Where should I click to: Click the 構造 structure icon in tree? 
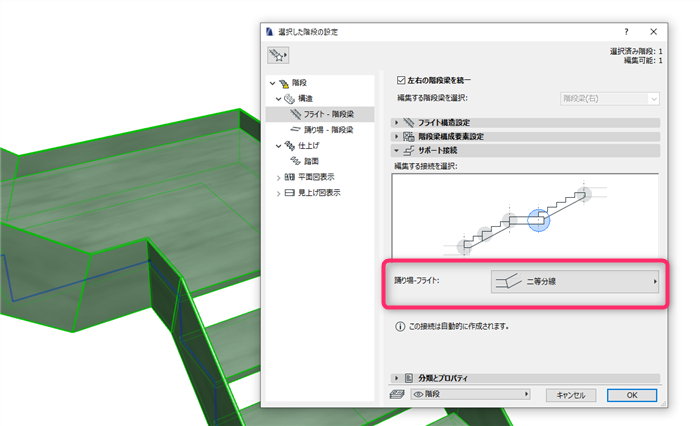[x=290, y=99]
